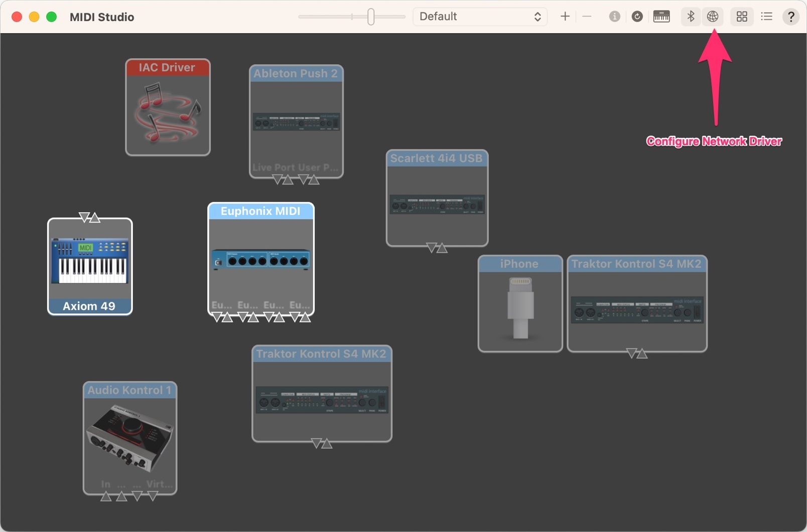Click first Euphonix MIDI port connector
This screenshot has width=807, height=532.
pyautogui.click(x=222, y=317)
